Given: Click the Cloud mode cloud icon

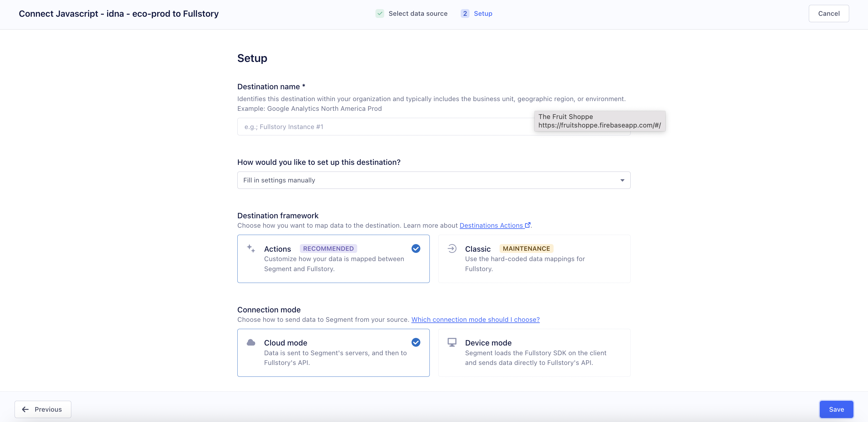Looking at the screenshot, I should 251,342.
